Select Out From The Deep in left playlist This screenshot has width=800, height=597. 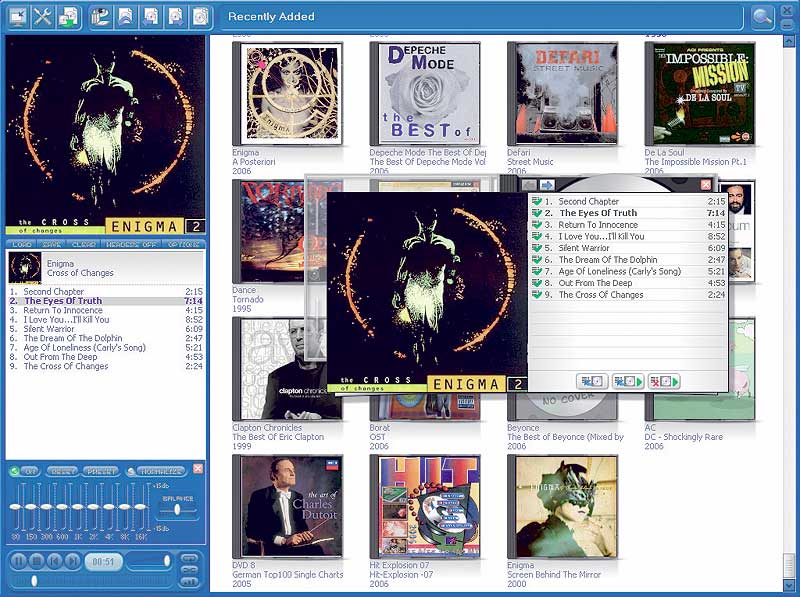tap(106, 357)
